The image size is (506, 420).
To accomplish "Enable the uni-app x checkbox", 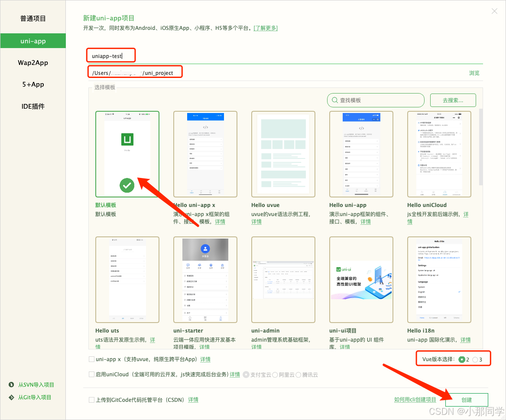I will [92, 359].
